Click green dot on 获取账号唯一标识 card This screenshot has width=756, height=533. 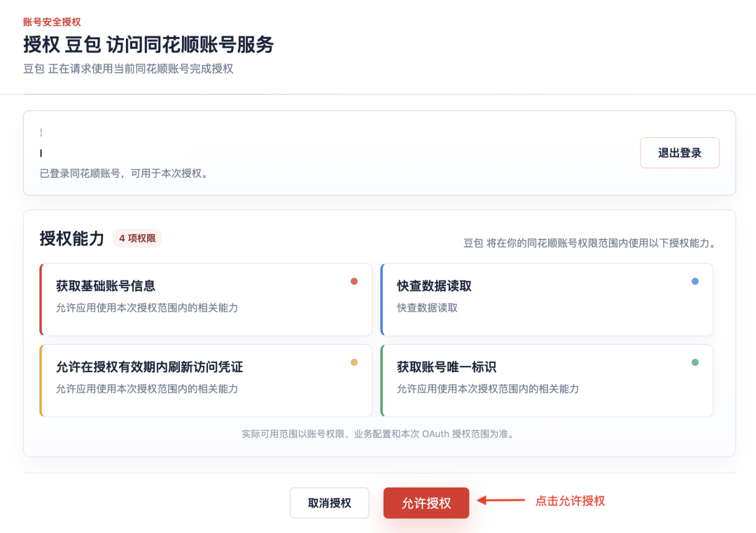[x=695, y=362]
